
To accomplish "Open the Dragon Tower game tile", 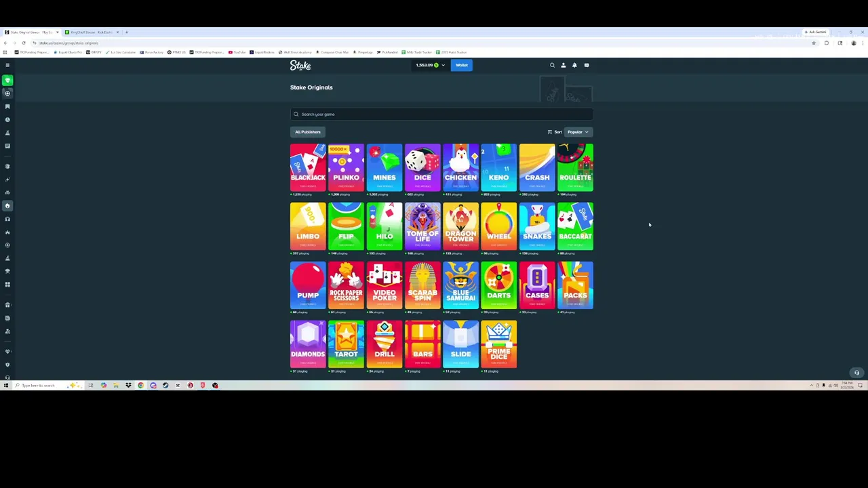I will pos(460,226).
